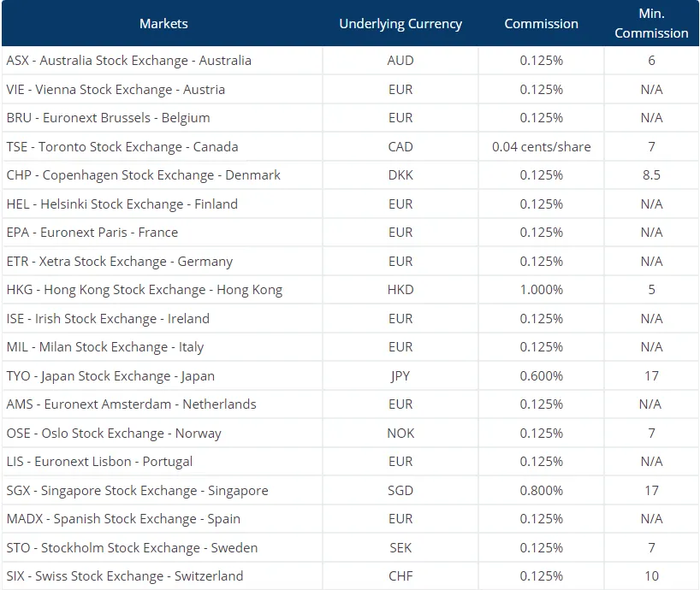Image resolution: width=700 pixels, height=590 pixels.
Task: Click the 0.800% commission value
Action: point(541,491)
